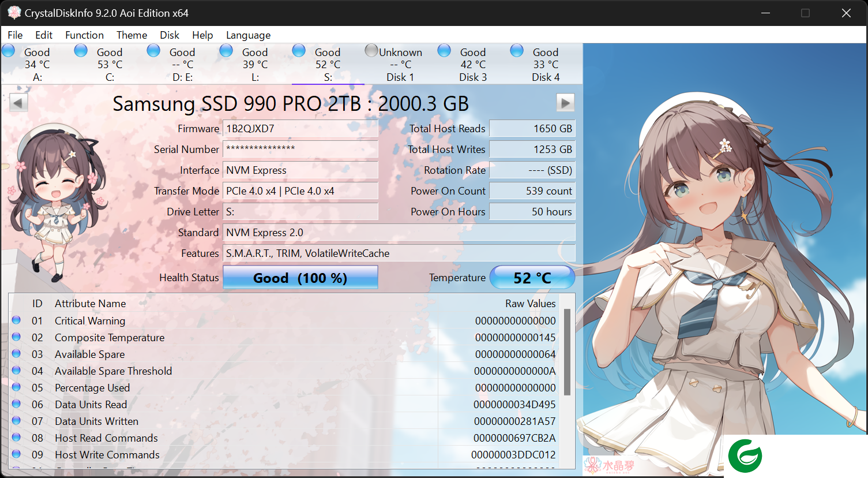Image resolution: width=868 pixels, height=478 pixels.
Task: Click Total Host Reads value 1650 GB
Action: (x=532, y=129)
